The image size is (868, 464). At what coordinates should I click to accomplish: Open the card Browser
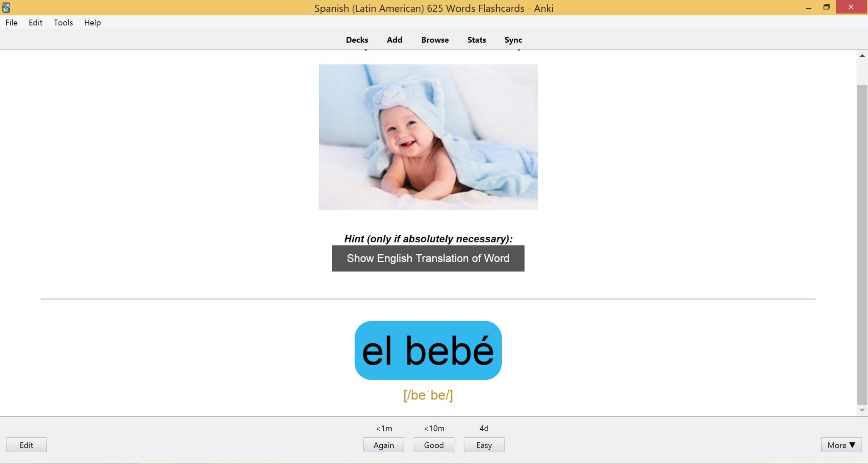pos(434,39)
